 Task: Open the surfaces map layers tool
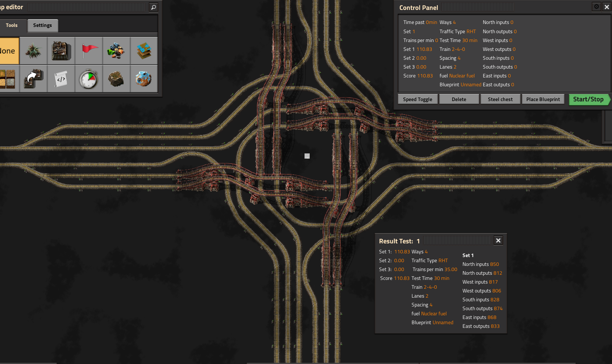(x=144, y=51)
